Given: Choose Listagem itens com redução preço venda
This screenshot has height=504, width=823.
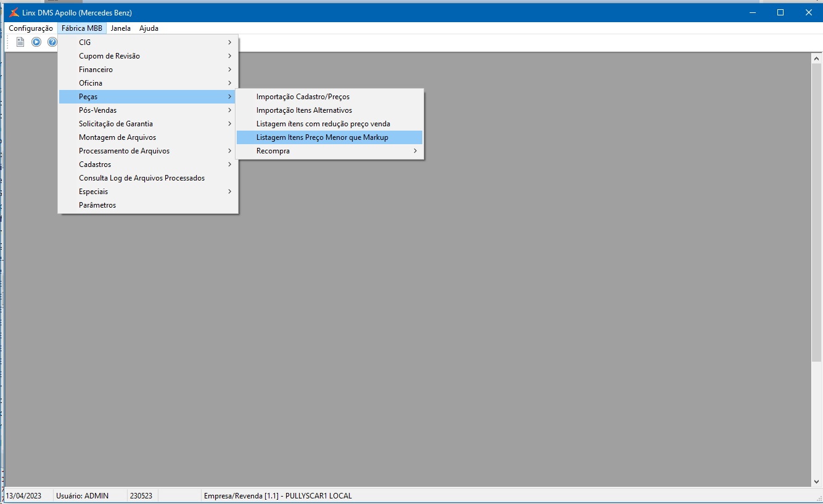Looking at the screenshot, I should [x=330, y=124].
